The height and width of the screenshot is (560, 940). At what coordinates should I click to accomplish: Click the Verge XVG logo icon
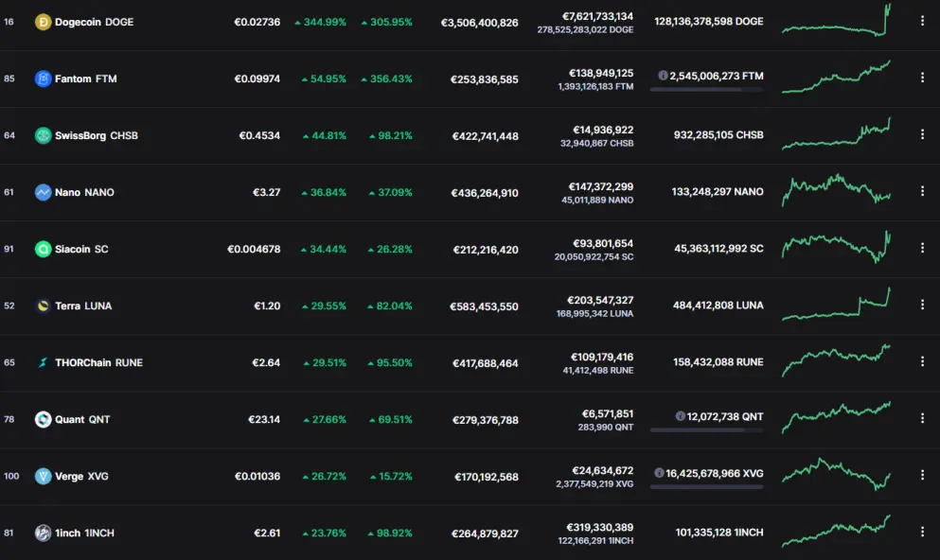(x=44, y=476)
